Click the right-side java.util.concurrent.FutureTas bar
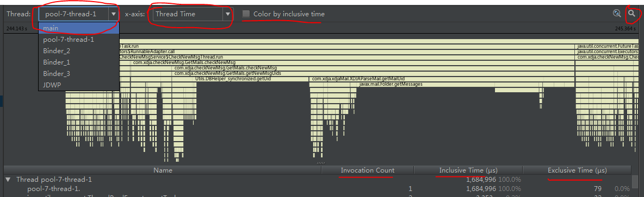The image size is (644, 197). point(608,47)
